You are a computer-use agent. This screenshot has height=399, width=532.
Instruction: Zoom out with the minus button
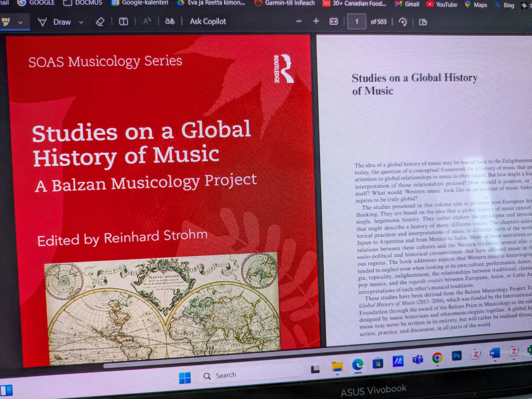pos(299,21)
